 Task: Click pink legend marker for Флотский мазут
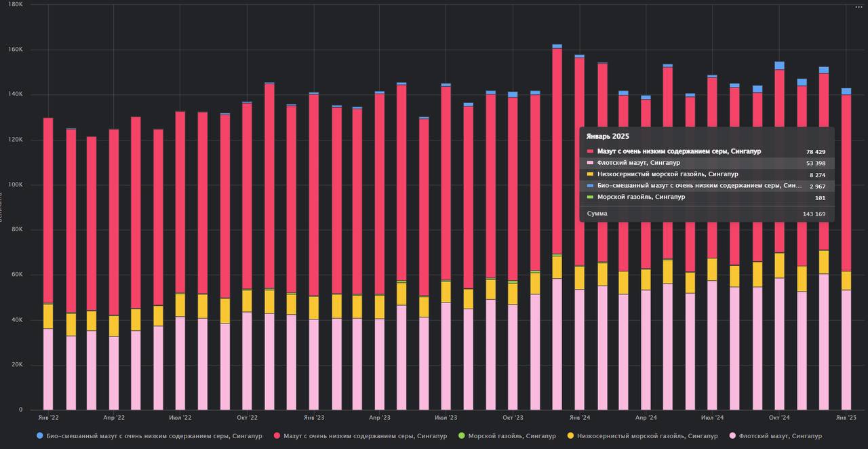click(x=732, y=435)
